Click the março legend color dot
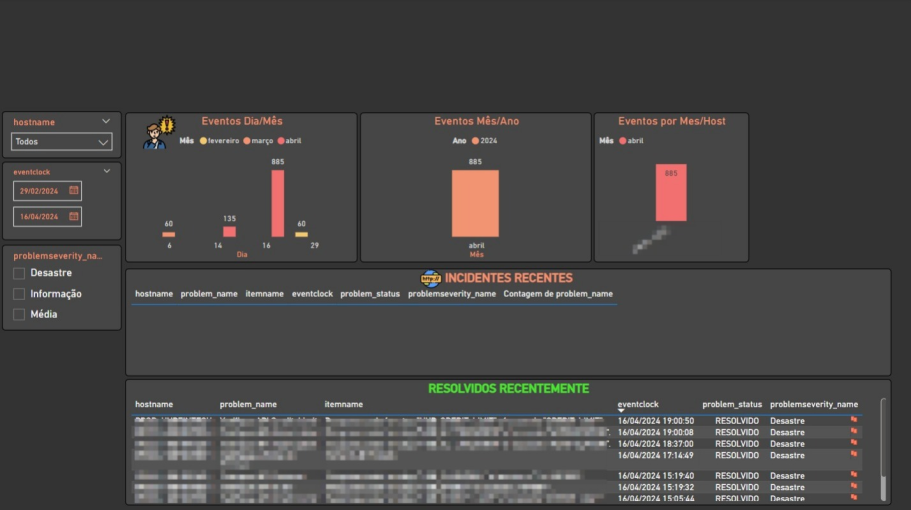This screenshot has width=911, height=510. click(247, 141)
